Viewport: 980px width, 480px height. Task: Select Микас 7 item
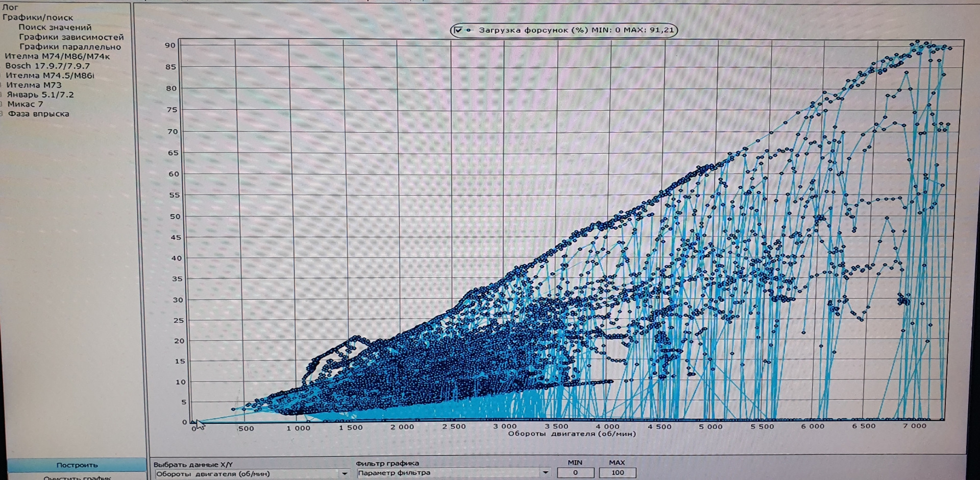pos(26,104)
